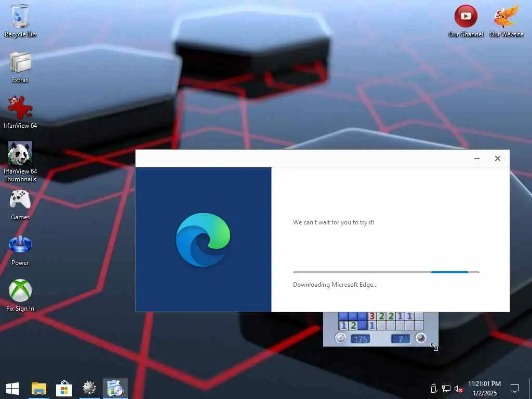Click the "We can't wait for you to try it!" text
The height and width of the screenshot is (399, 532).
click(x=334, y=222)
